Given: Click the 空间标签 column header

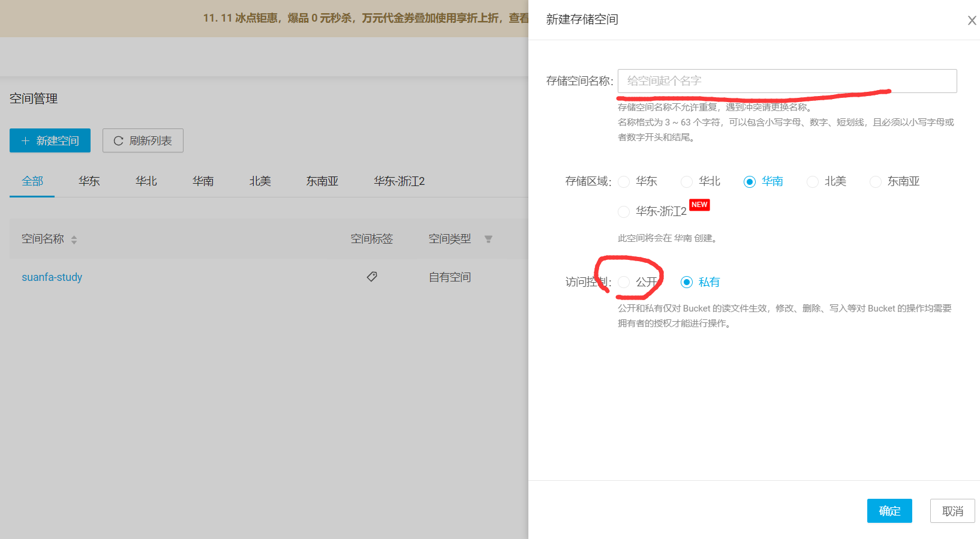Looking at the screenshot, I should pyautogui.click(x=372, y=239).
